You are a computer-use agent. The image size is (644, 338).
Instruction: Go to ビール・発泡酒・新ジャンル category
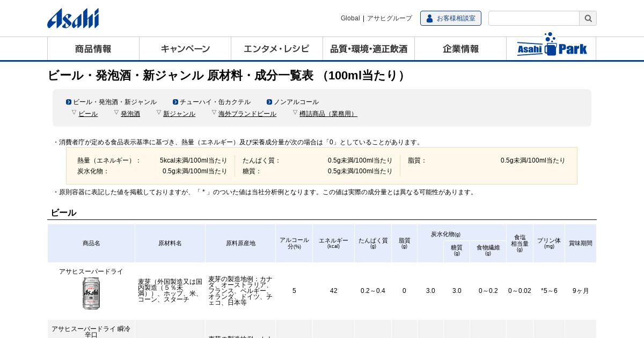[x=115, y=102]
